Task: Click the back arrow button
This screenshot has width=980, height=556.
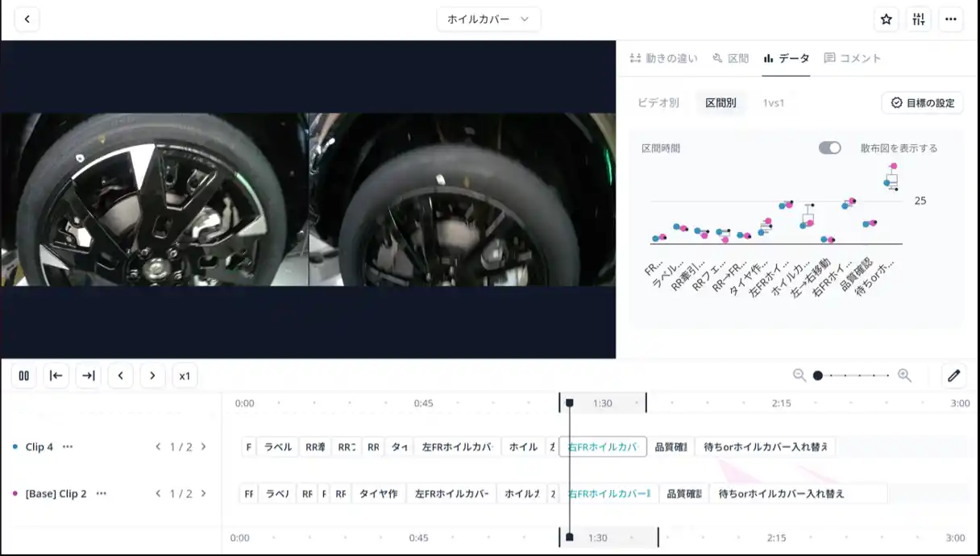Action: [27, 19]
